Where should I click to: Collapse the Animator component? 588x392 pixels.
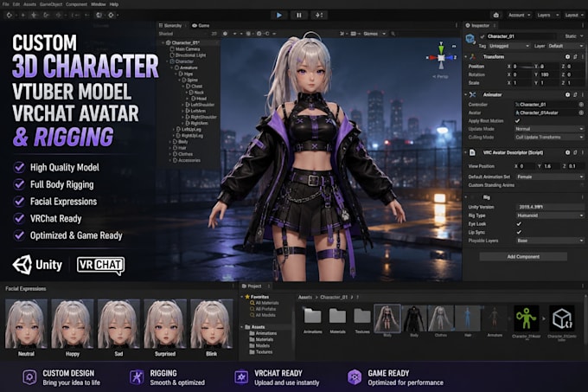click(x=466, y=95)
